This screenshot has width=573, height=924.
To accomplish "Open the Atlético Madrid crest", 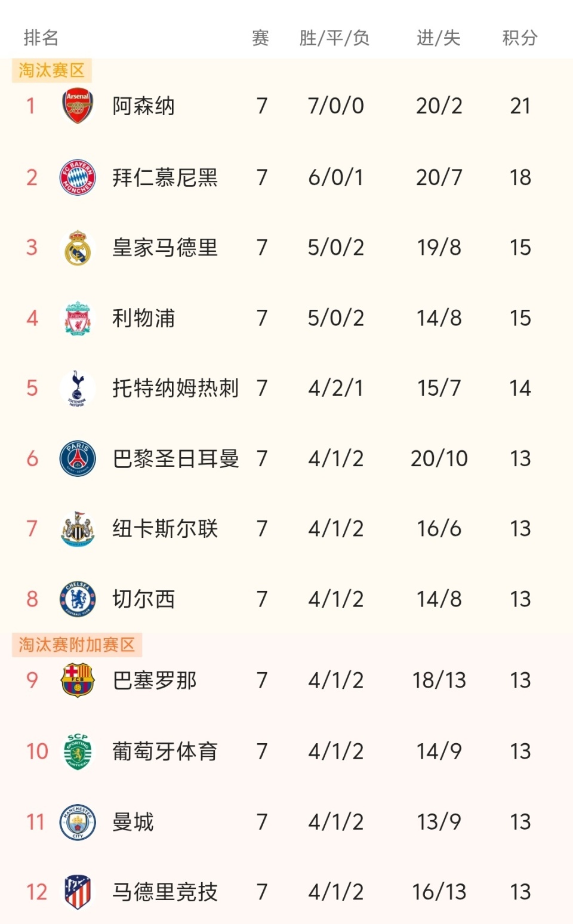I will tap(78, 892).
